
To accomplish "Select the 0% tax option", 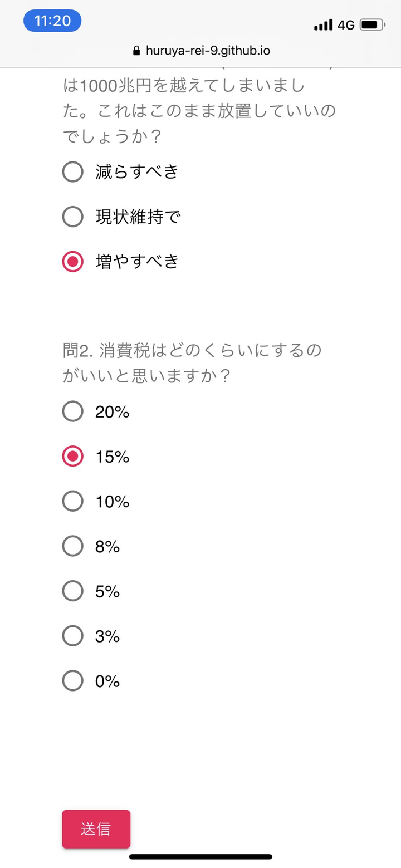I will coord(72,681).
